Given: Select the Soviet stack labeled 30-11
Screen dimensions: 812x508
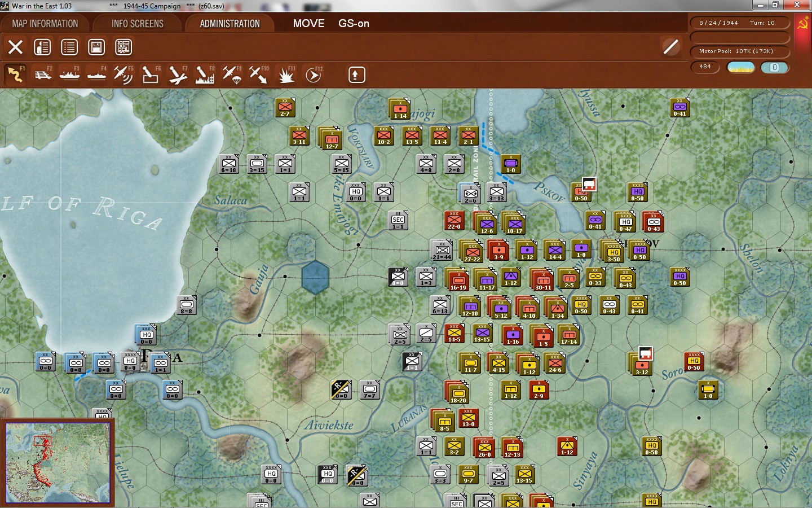Looking at the screenshot, I should [x=542, y=279].
